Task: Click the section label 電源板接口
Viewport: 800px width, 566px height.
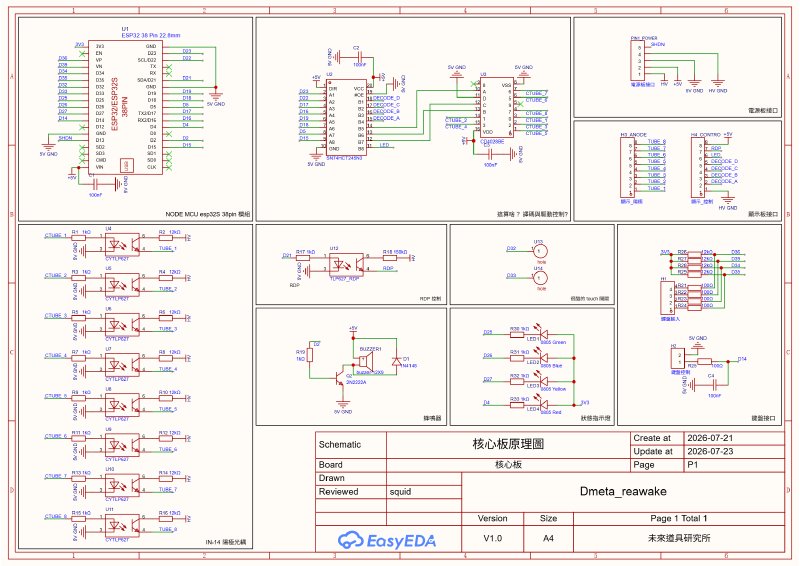Action: 763,110
